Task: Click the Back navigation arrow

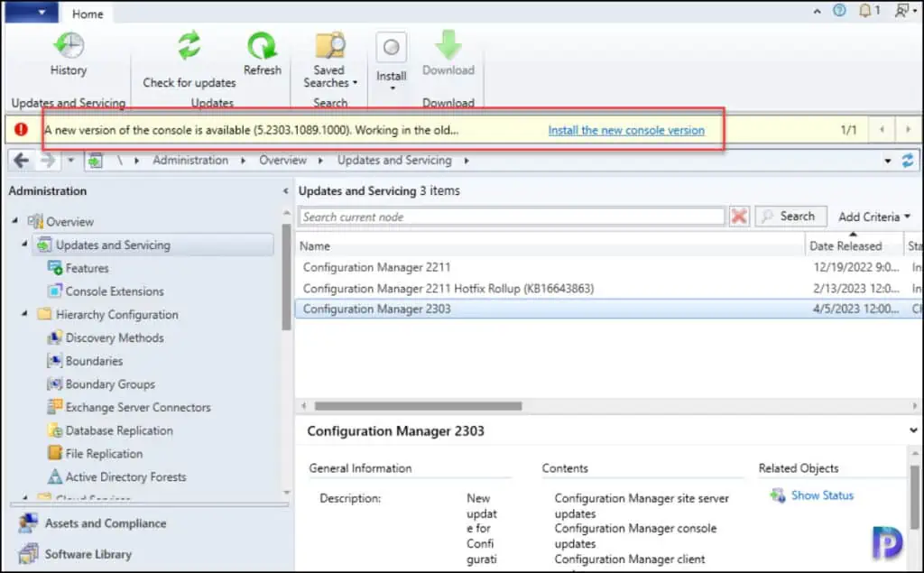Action: coord(22,161)
